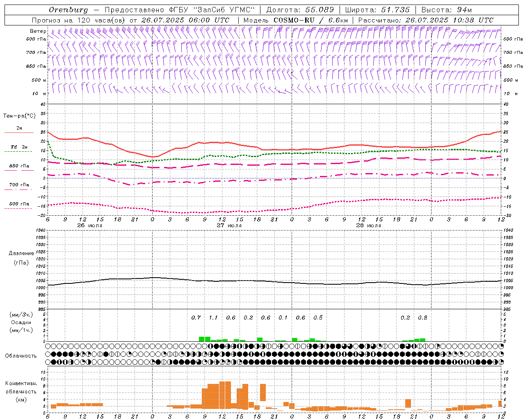Image resolution: width=525 pixels, height=420 pixels.
Task: Click the Давление pressure panel label
Action: pyautogui.click(x=21, y=253)
